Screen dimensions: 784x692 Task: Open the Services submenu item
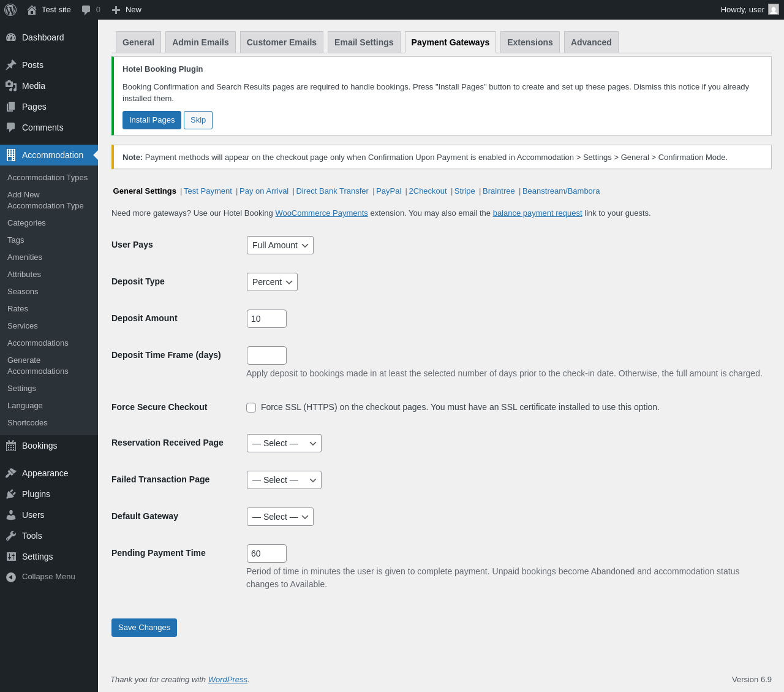point(23,326)
